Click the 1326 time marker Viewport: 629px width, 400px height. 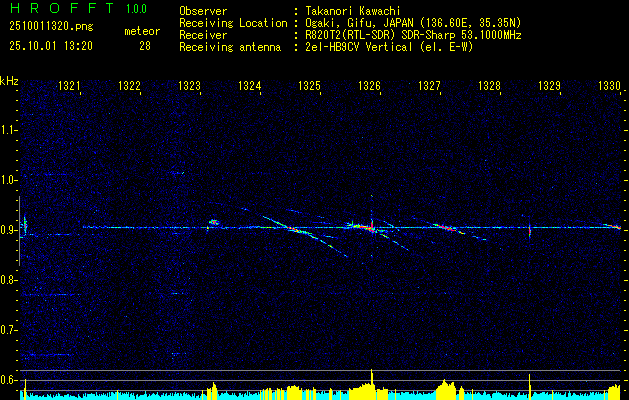click(x=369, y=86)
